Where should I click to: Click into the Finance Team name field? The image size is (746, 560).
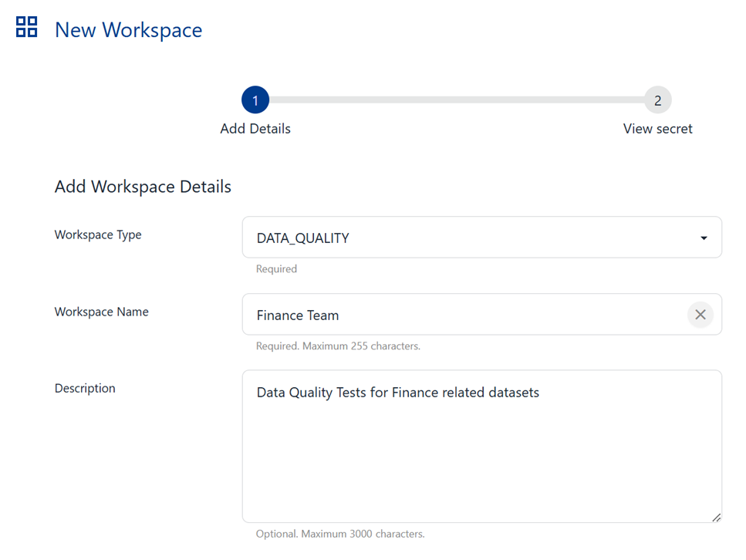click(463, 315)
